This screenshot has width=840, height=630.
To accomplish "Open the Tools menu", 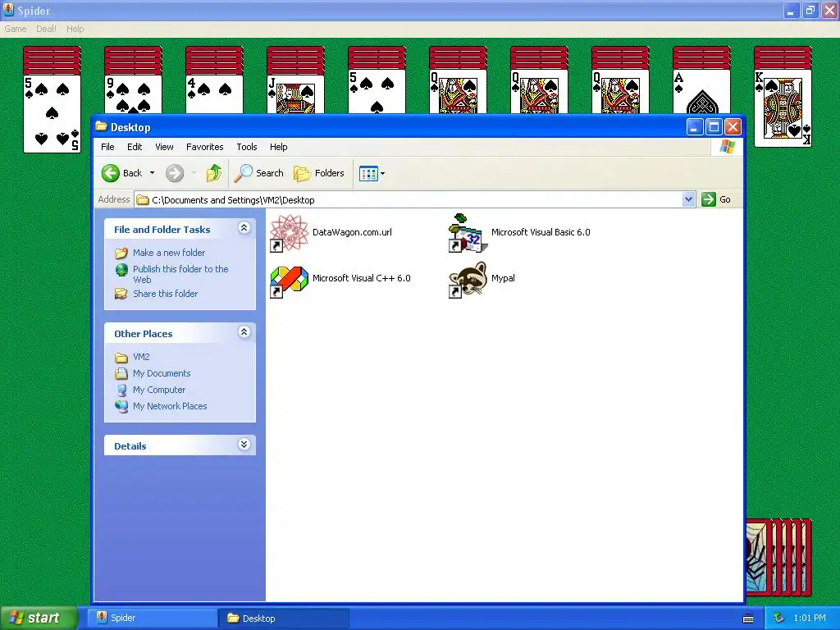I will (247, 147).
